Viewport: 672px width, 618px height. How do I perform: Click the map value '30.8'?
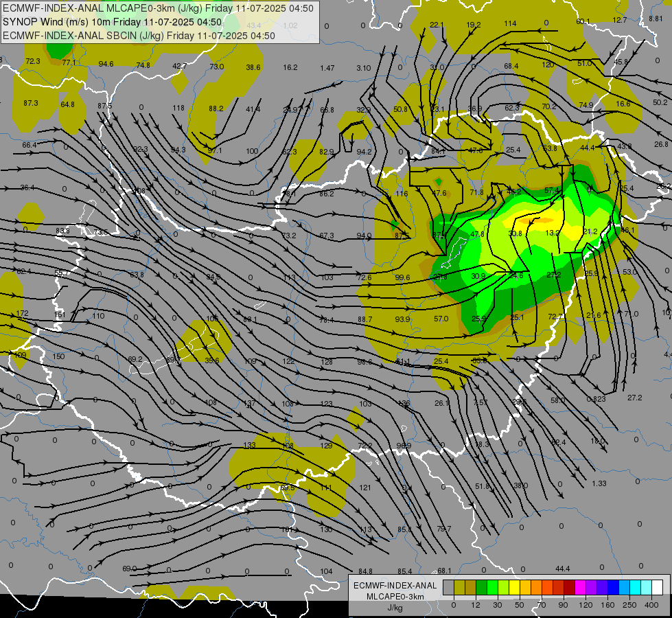(515, 233)
